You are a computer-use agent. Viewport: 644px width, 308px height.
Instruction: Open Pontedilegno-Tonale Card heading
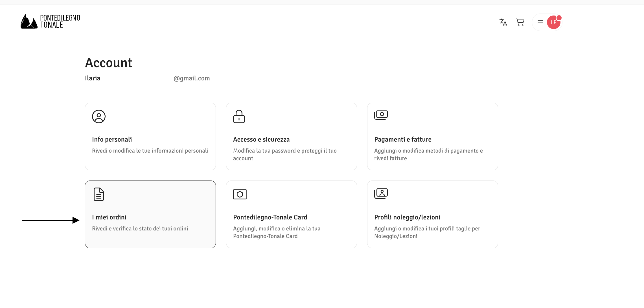coord(270,217)
